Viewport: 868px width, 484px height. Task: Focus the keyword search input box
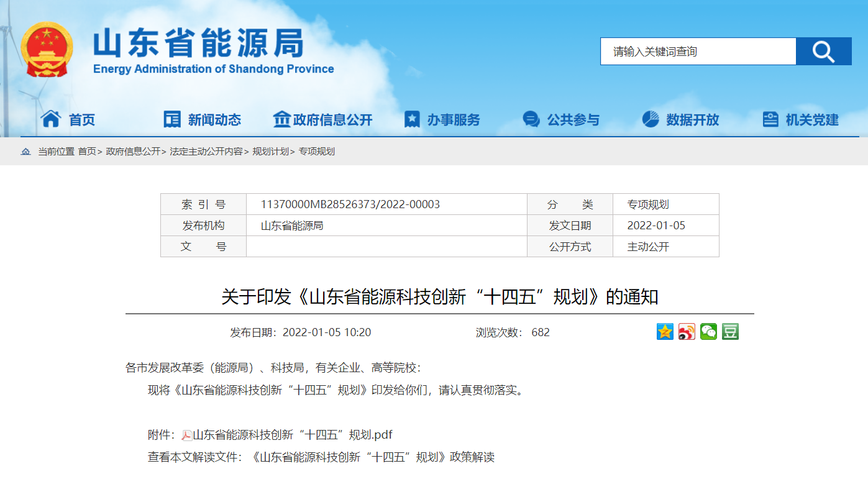(x=697, y=52)
